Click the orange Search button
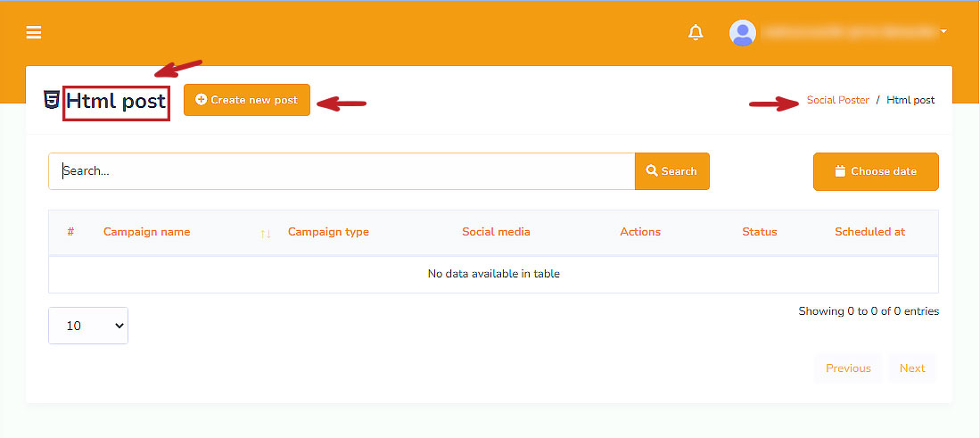 click(x=671, y=171)
